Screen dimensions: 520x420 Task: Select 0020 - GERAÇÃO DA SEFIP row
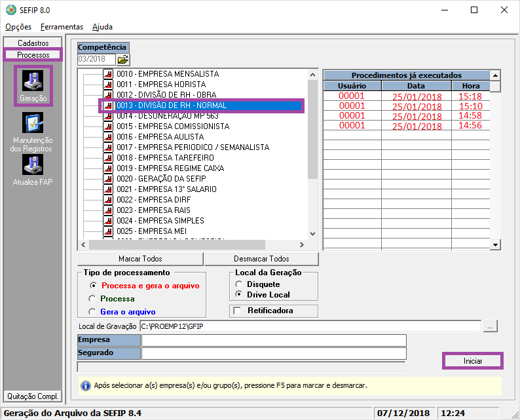[161, 179]
